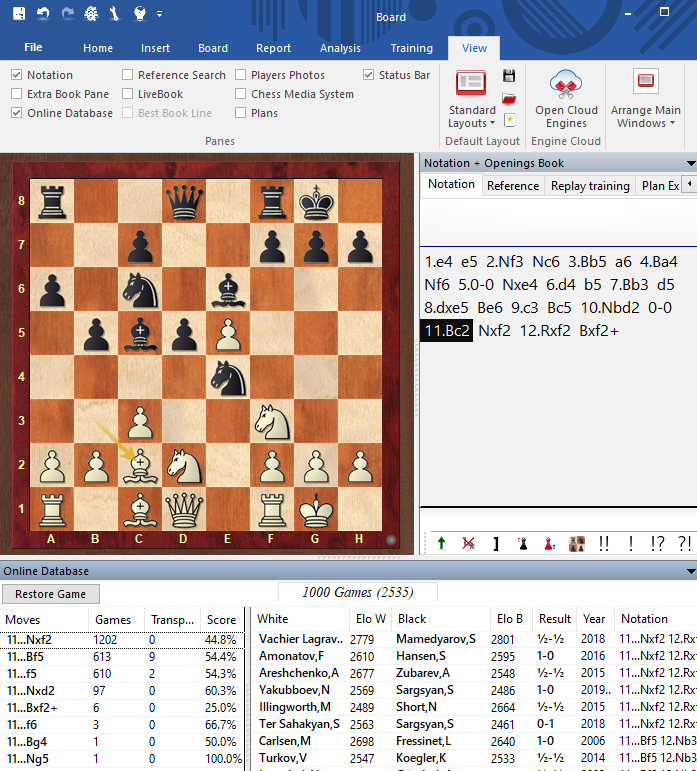Switch to the Analysis ribbon tab
The image size is (697, 771).
tap(340, 48)
